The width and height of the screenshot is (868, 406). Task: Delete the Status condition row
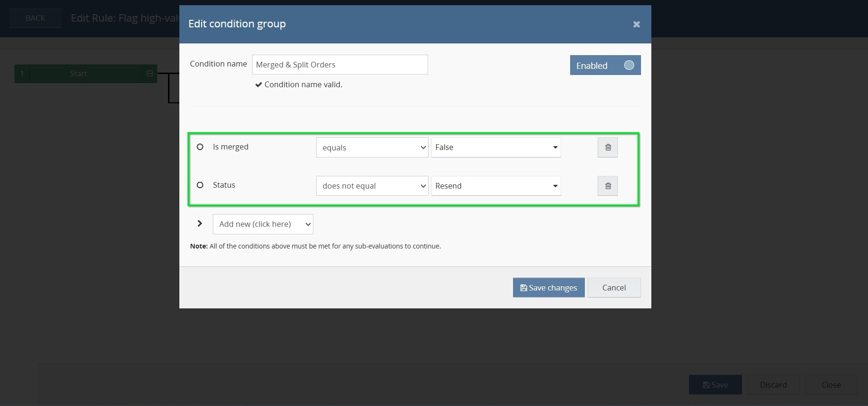click(x=607, y=186)
